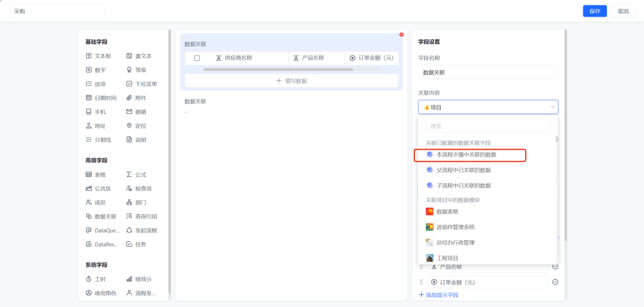Tick the select-all checkbox in table header

(x=197, y=58)
